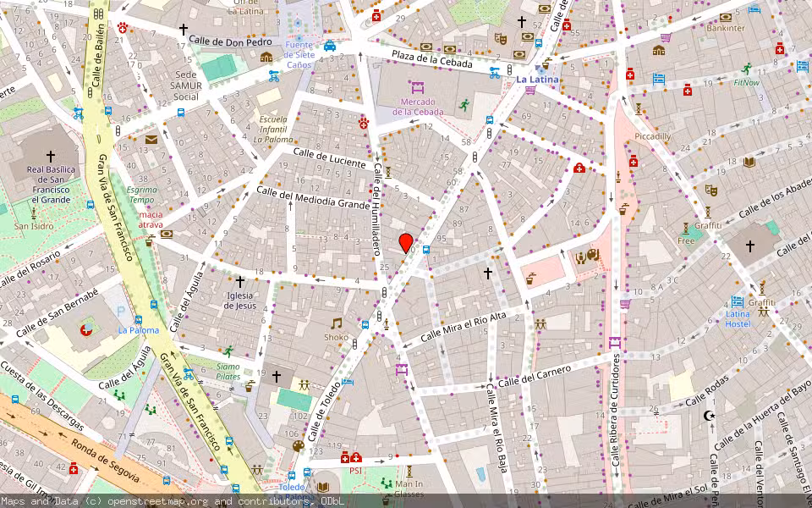Open the fountain icon at Fuente de Siete Caños
The image size is (812, 508).
click(299, 38)
